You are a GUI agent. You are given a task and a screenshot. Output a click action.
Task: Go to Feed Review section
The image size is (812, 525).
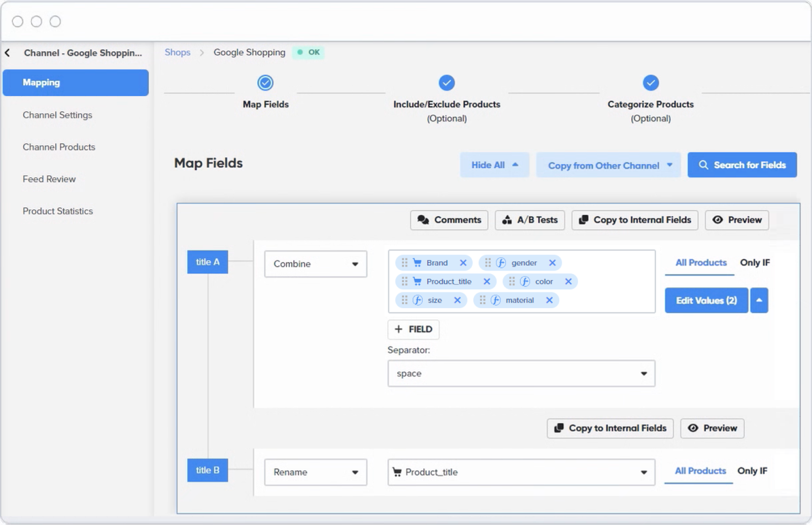pos(49,179)
